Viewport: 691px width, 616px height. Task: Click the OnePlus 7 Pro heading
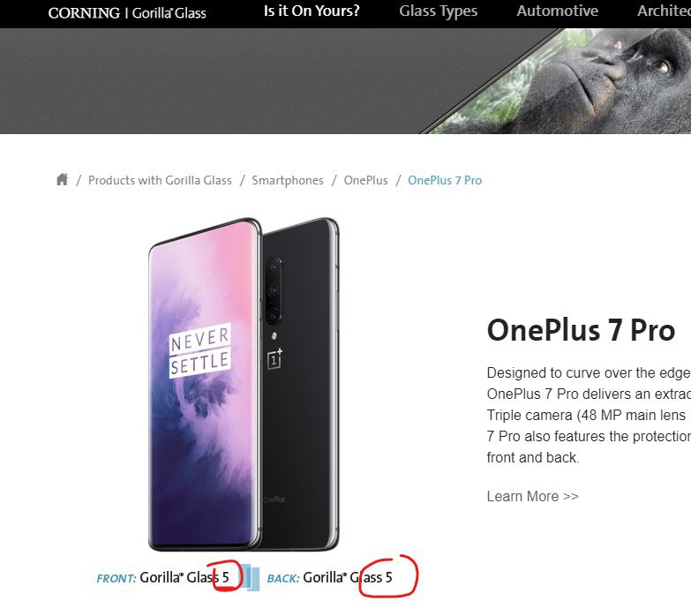pyautogui.click(x=581, y=330)
